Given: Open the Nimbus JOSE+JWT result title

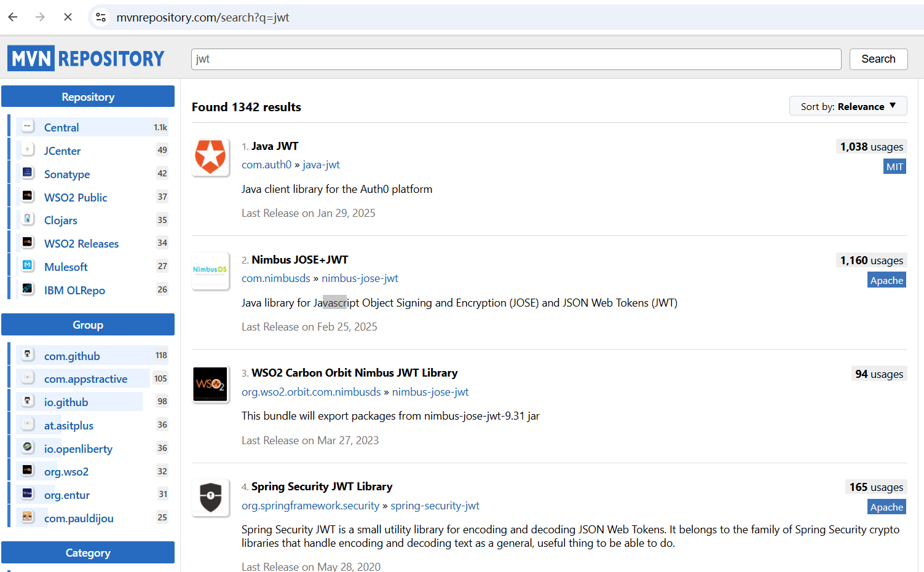Looking at the screenshot, I should (300, 260).
